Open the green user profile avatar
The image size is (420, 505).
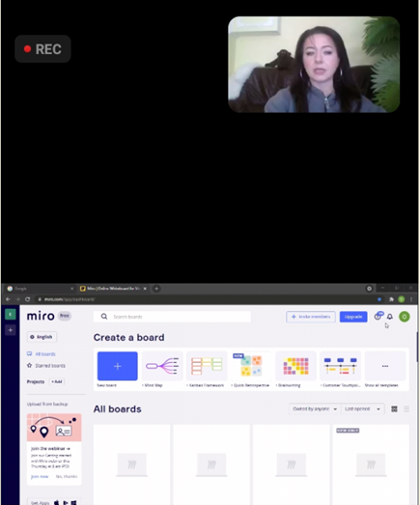coord(405,317)
